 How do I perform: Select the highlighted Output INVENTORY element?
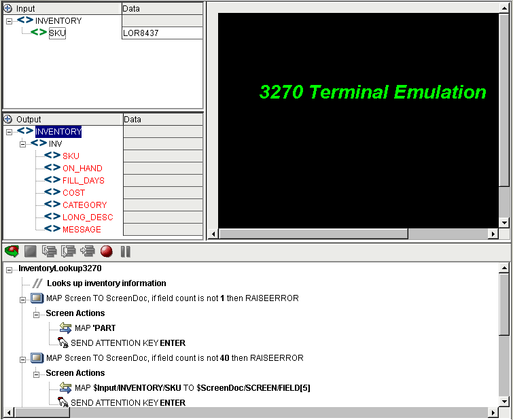[58, 132]
